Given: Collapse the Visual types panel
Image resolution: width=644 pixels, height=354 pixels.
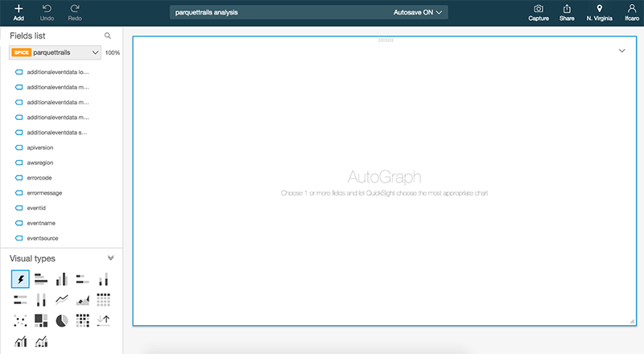Looking at the screenshot, I should pyautogui.click(x=110, y=258).
